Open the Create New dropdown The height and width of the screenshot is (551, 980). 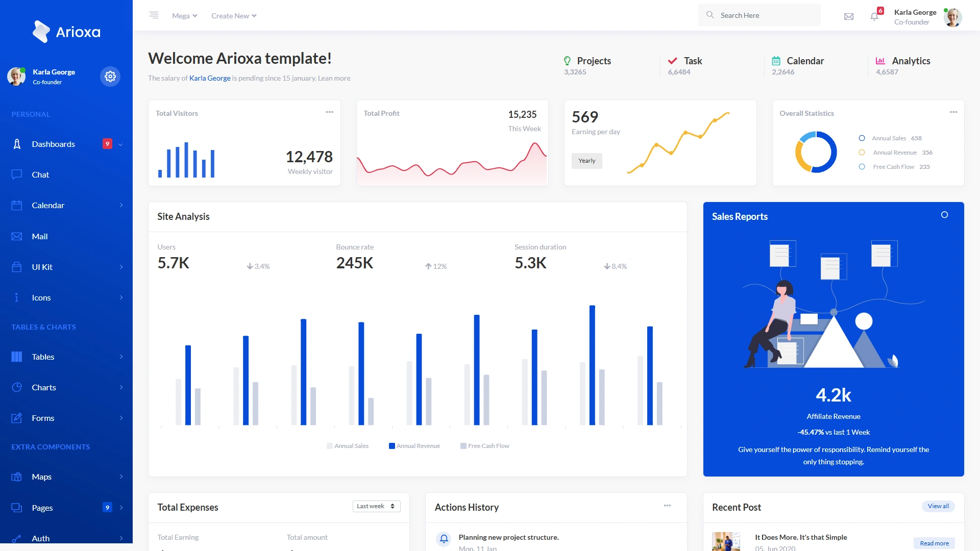(233, 15)
